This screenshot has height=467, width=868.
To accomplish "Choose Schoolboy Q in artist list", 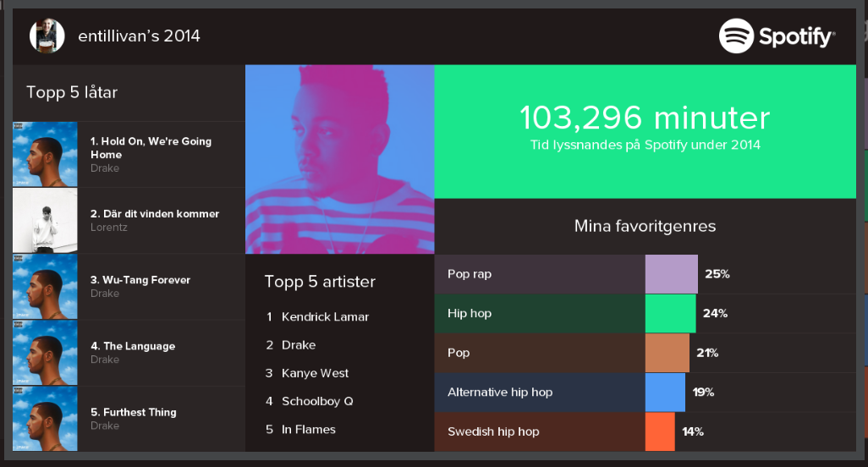I will (316, 401).
